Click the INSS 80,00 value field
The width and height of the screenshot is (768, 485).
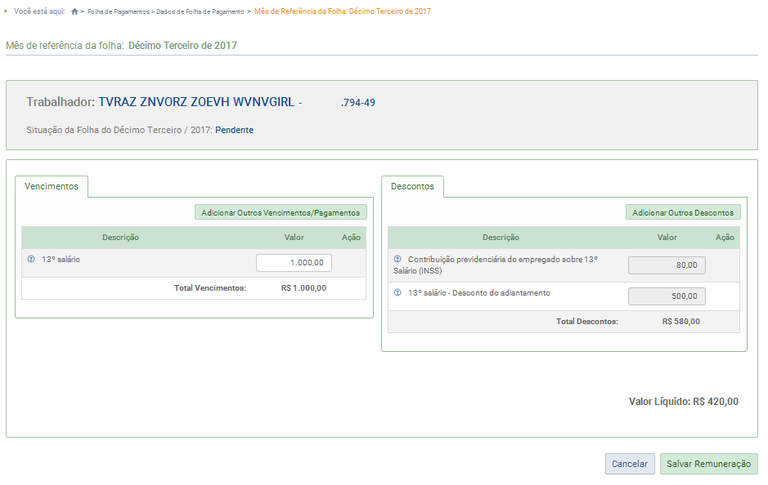[667, 265]
